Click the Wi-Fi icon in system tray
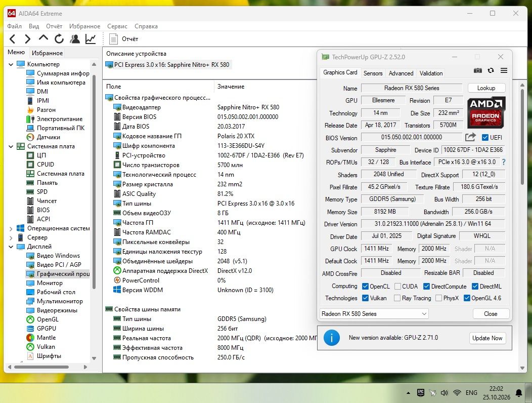Screen dimensions: 532x403 [457, 393]
